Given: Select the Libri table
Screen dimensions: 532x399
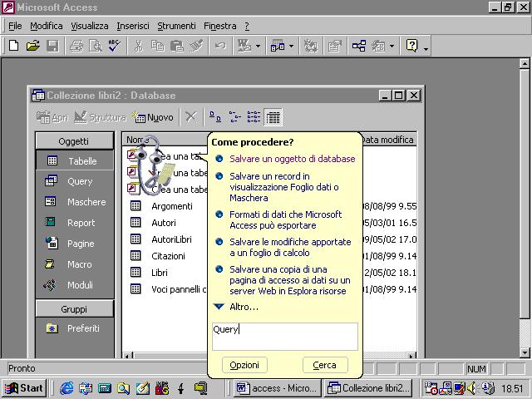Looking at the screenshot, I should [150, 273].
